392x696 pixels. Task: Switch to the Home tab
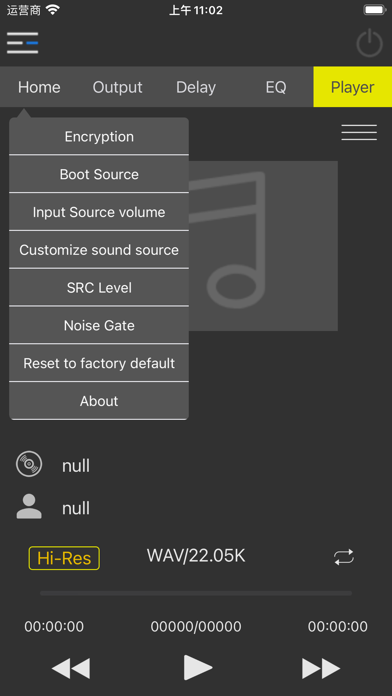[39, 87]
